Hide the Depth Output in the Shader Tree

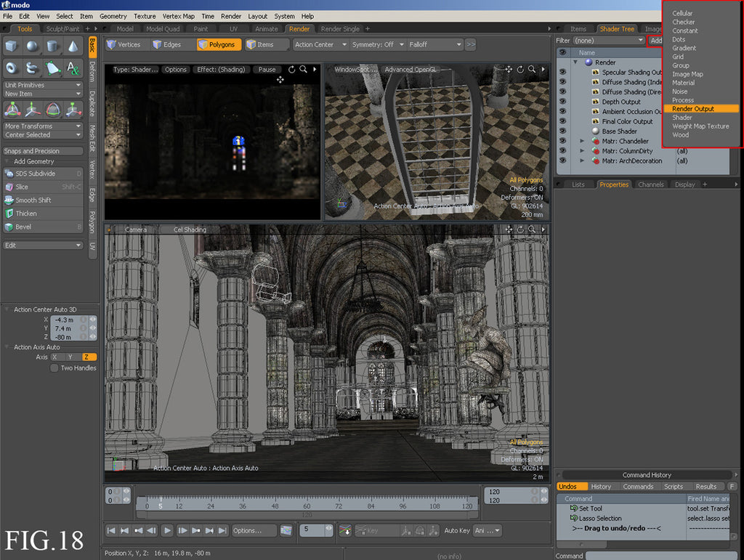click(x=562, y=102)
